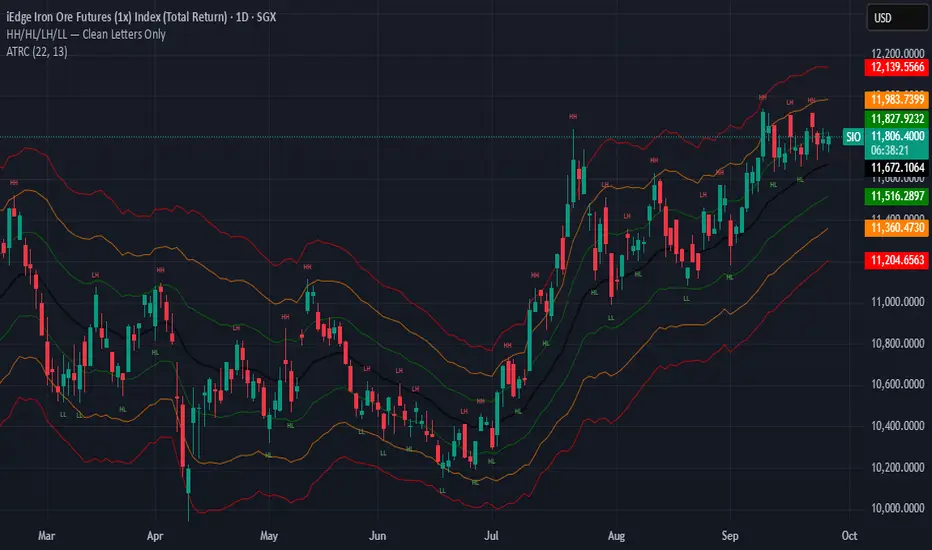
Task: Click the black 11,672.1064 price label
Action: pos(896,168)
